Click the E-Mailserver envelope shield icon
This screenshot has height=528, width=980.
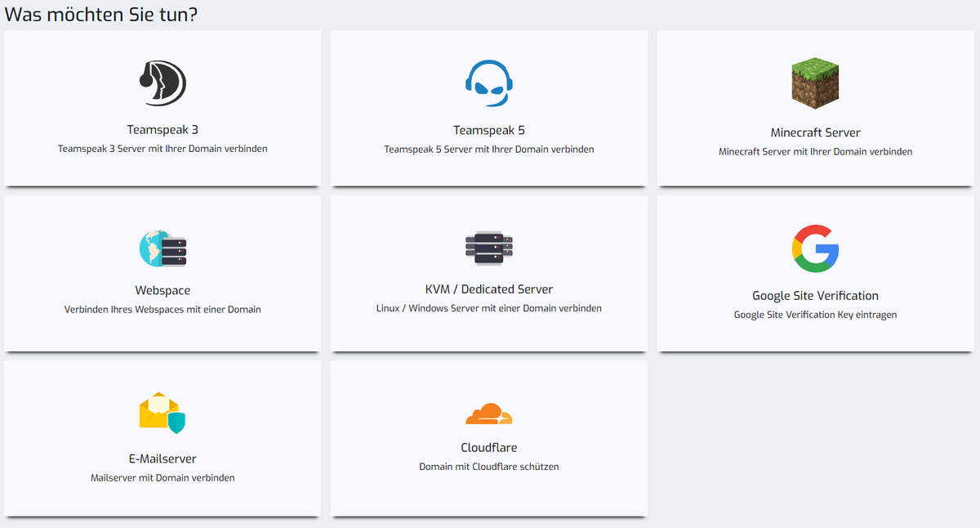coord(163,413)
